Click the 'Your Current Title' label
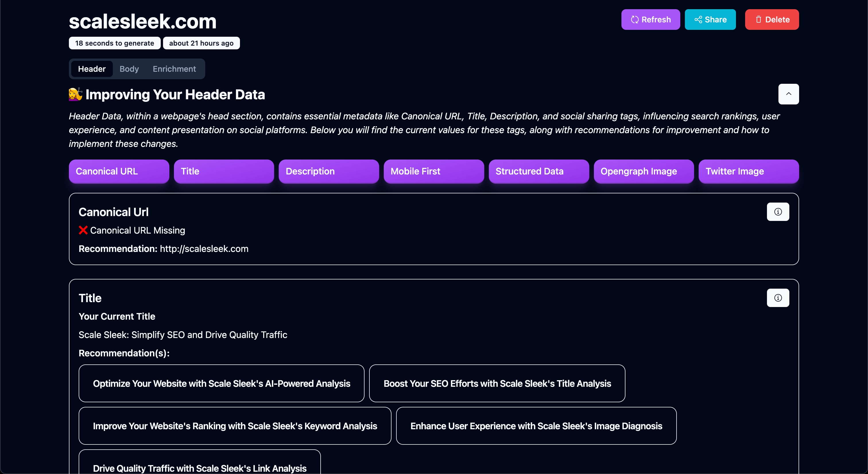Image resolution: width=868 pixels, height=474 pixels. click(117, 316)
